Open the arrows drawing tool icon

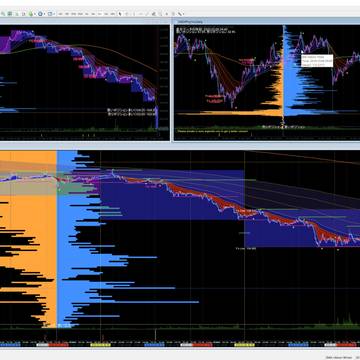[180, 14]
